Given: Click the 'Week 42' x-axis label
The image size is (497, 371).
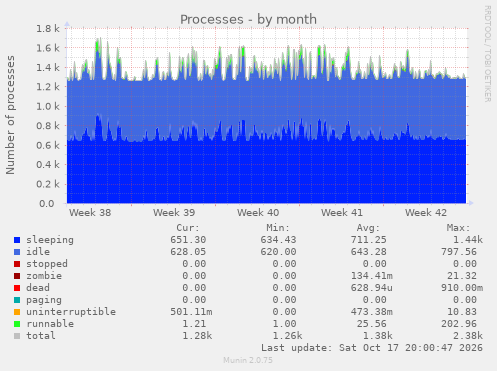Looking at the screenshot, I should [x=426, y=213].
